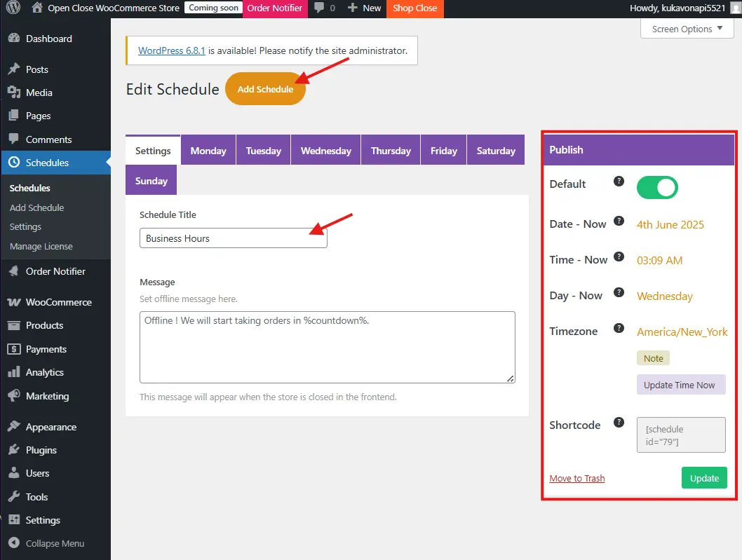The image size is (742, 560).
Task: Go to the Thursday tab
Action: [x=391, y=151]
